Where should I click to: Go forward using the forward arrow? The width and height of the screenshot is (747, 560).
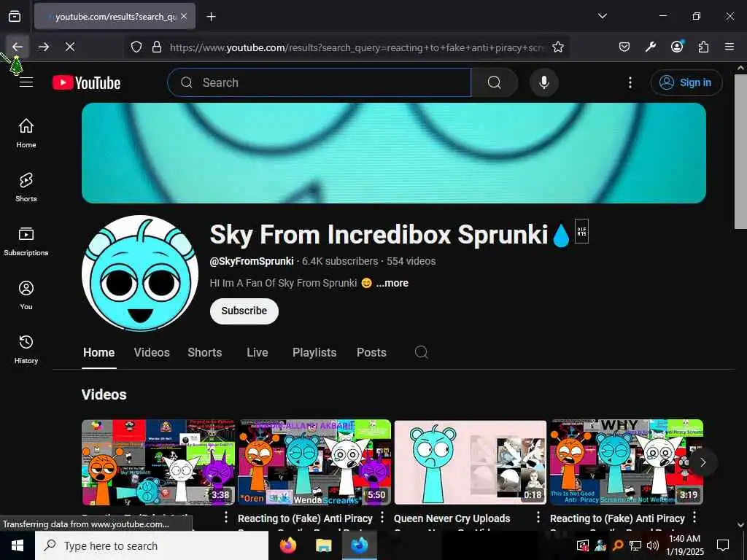click(43, 47)
